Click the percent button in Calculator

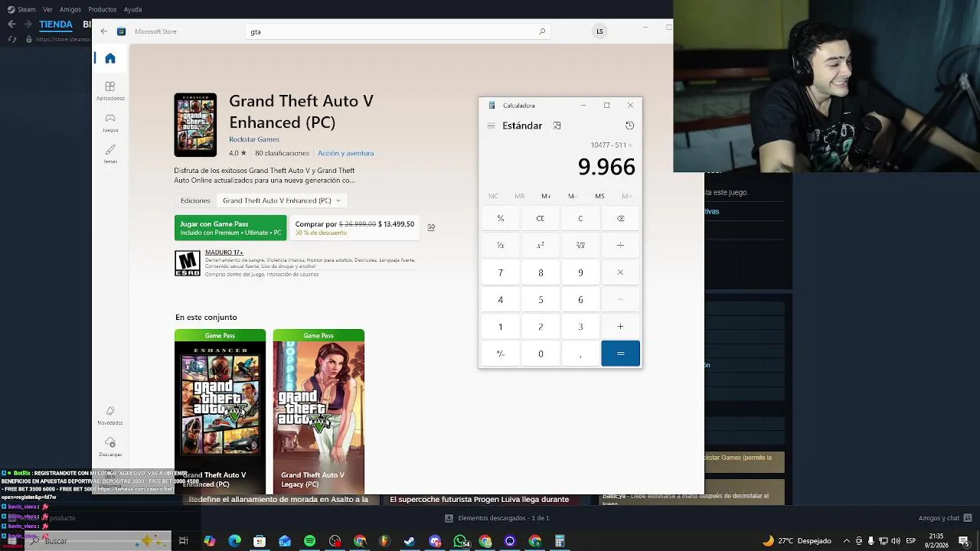click(501, 218)
